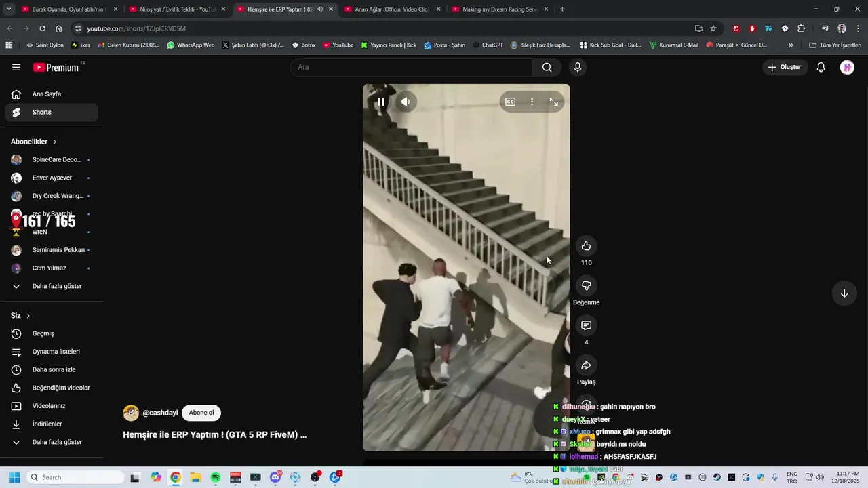Like the Short with 110 likes

point(587,246)
